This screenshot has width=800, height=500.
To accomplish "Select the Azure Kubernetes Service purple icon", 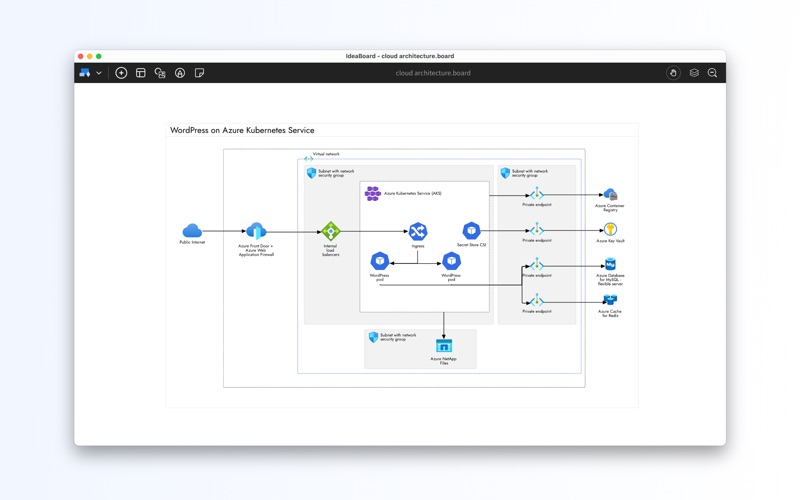I will (373, 193).
